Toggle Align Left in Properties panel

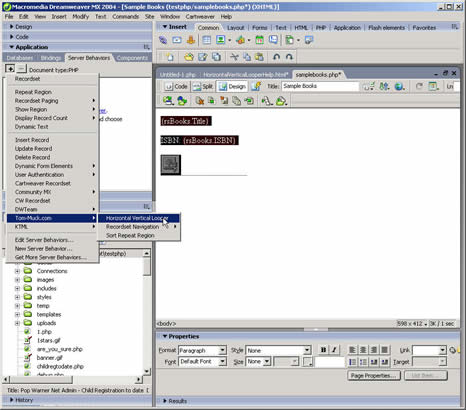352,350
